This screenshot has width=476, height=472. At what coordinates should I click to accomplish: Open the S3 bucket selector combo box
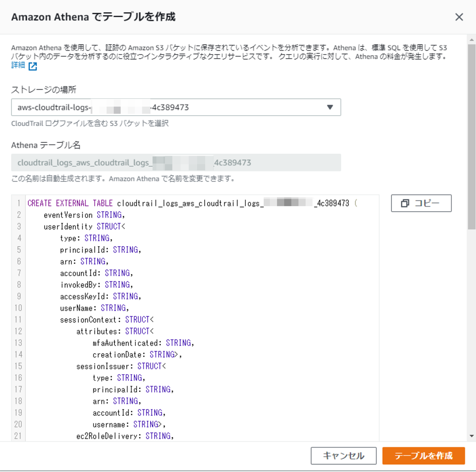[x=176, y=107]
